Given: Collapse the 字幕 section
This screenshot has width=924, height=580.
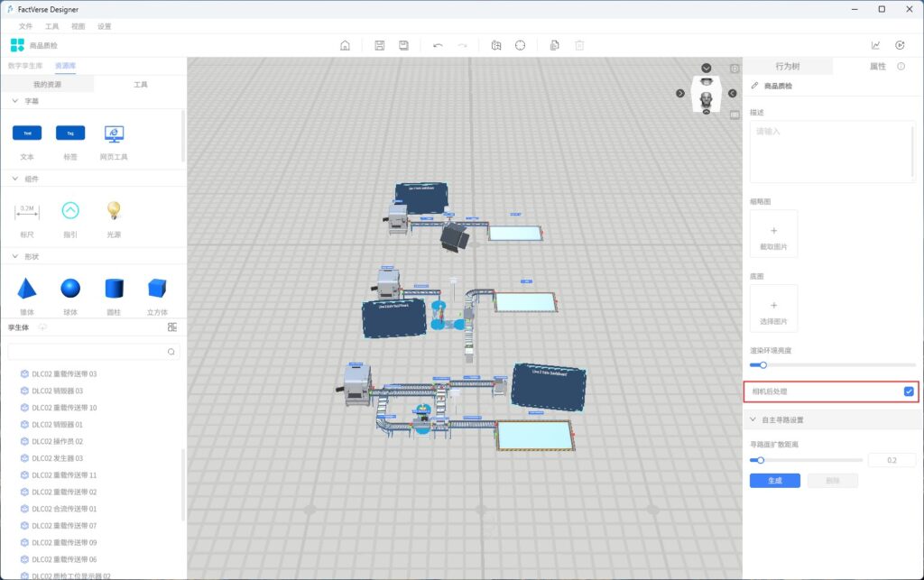Looking at the screenshot, I should click(x=15, y=101).
